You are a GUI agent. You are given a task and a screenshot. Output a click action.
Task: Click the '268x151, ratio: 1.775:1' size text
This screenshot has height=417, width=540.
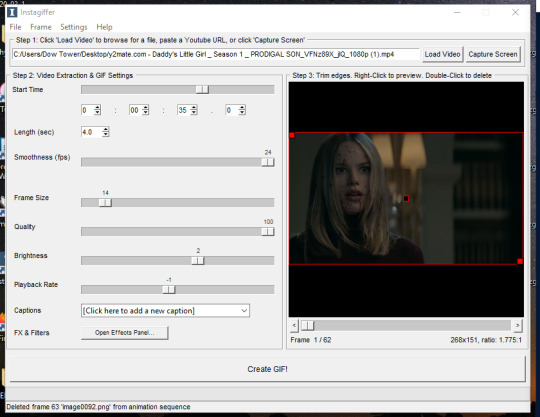pos(486,340)
